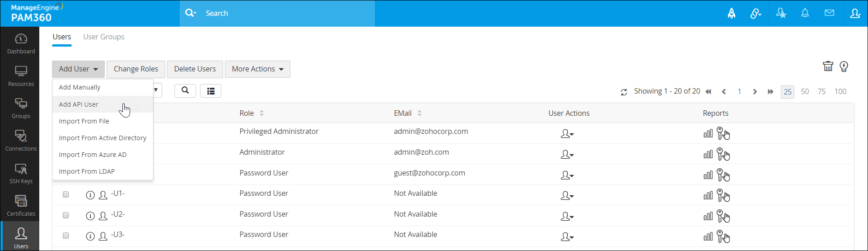The width and height of the screenshot is (868, 251).
Task: Click the Delete Users button
Action: pos(195,69)
